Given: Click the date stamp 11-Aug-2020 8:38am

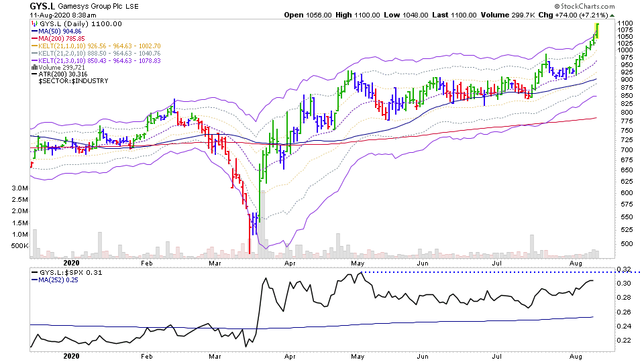Looking at the screenshot, I should tap(62, 15).
